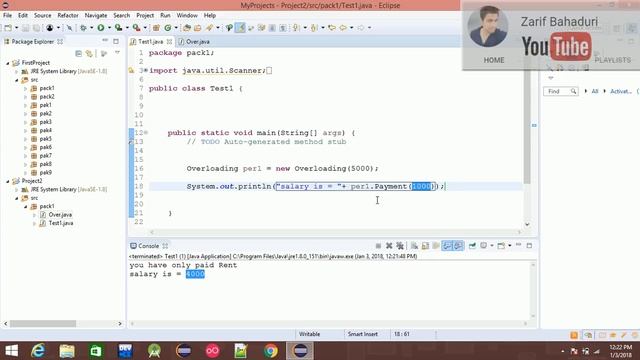Click the Save icon in toolbar
Image resolution: width=640 pixels, height=360 pixels.
25,28
